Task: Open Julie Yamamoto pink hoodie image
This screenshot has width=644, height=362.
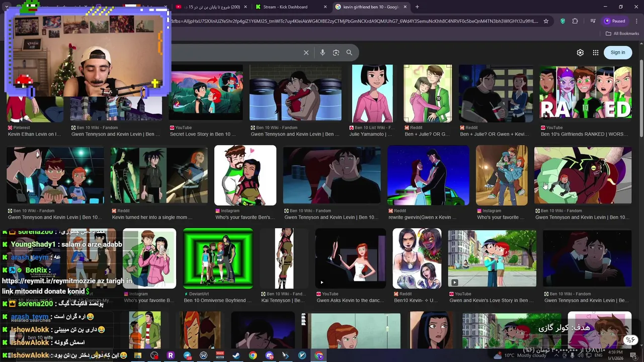Action: (x=372, y=93)
